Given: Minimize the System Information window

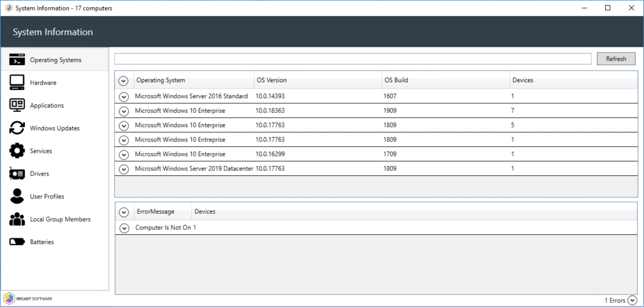Looking at the screenshot, I should pyautogui.click(x=584, y=8).
